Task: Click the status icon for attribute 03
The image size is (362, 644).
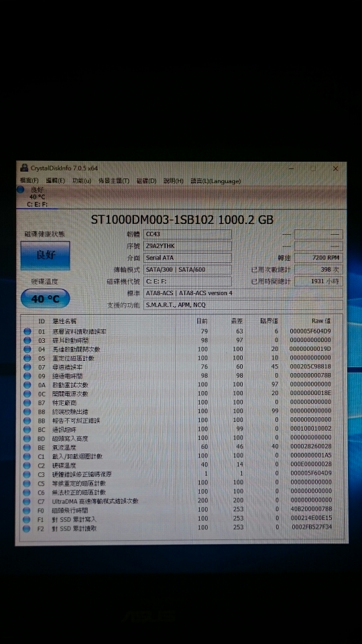Action: pyautogui.click(x=27, y=340)
